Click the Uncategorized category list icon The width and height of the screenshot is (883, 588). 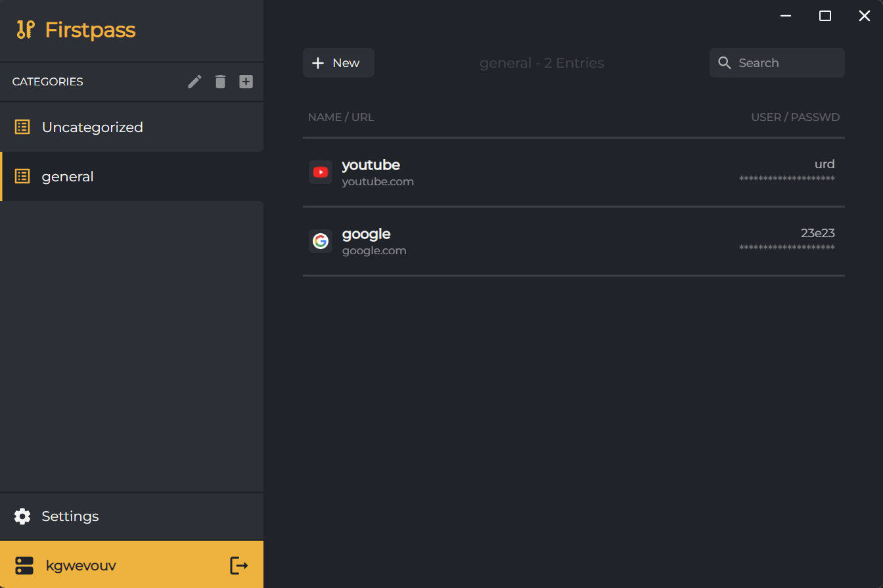click(x=22, y=127)
